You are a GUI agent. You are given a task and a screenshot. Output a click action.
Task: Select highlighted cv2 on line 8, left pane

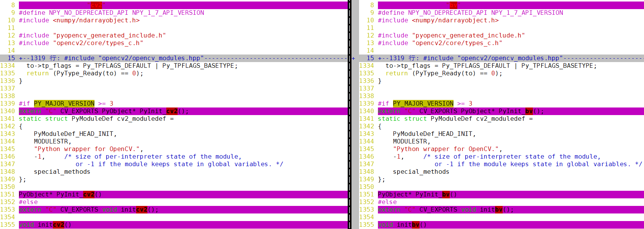pyautogui.click(x=96, y=5)
